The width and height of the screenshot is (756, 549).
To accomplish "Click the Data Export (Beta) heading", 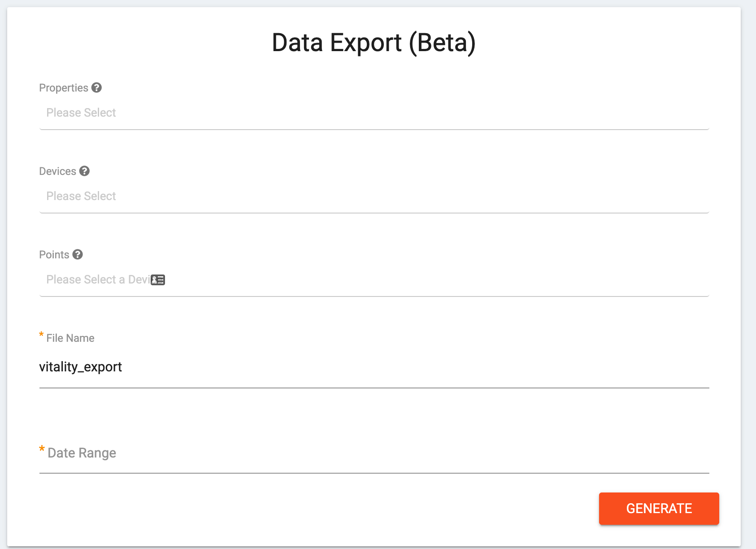I will tap(374, 43).
